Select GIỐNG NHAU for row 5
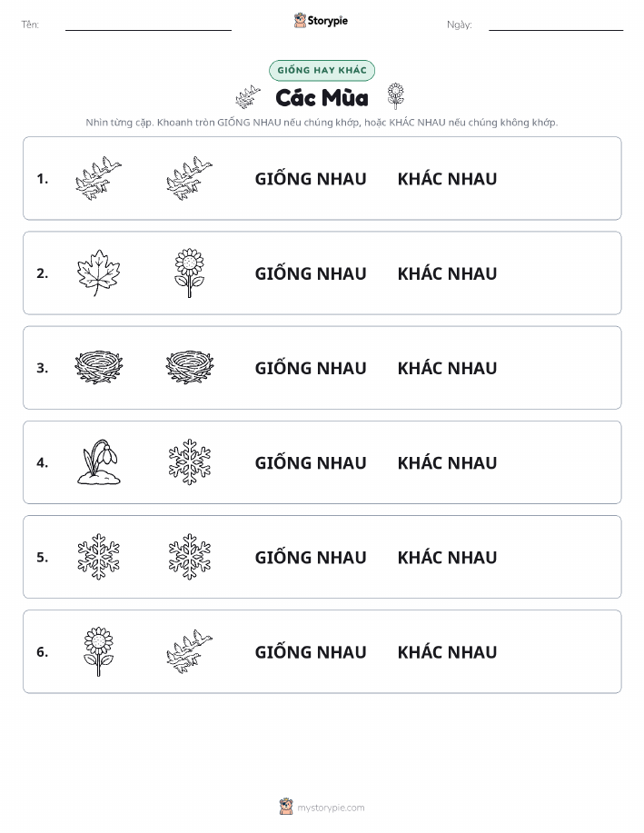The image size is (644, 833). (311, 557)
